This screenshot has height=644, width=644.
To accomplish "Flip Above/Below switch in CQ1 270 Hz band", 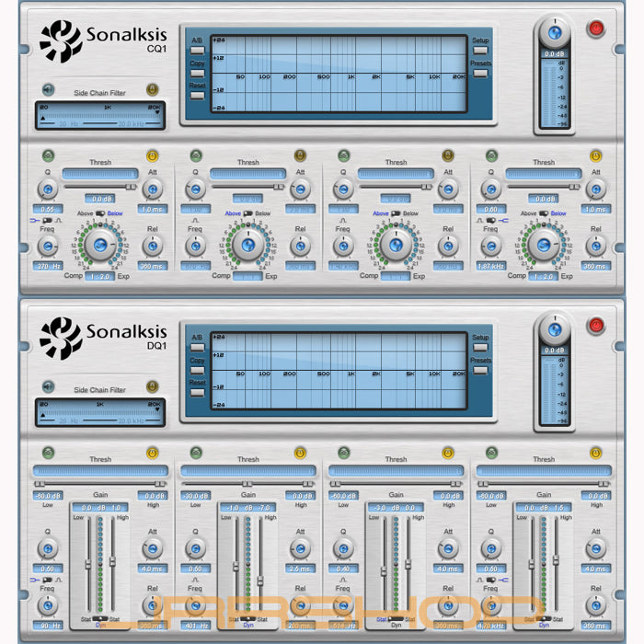I will 100,213.
